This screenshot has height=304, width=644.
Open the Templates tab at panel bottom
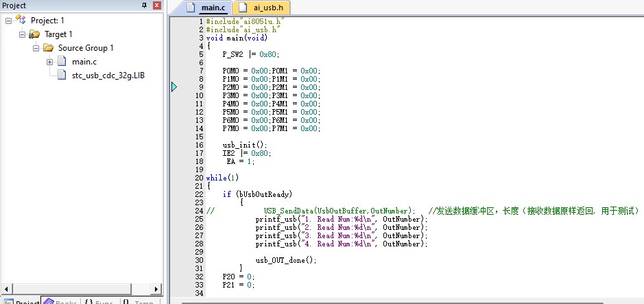click(139, 301)
